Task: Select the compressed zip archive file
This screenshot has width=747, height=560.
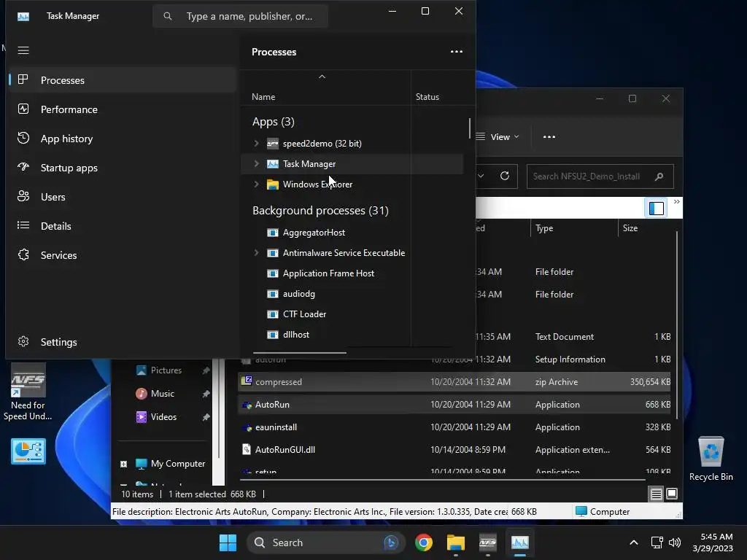Action: [454, 382]
